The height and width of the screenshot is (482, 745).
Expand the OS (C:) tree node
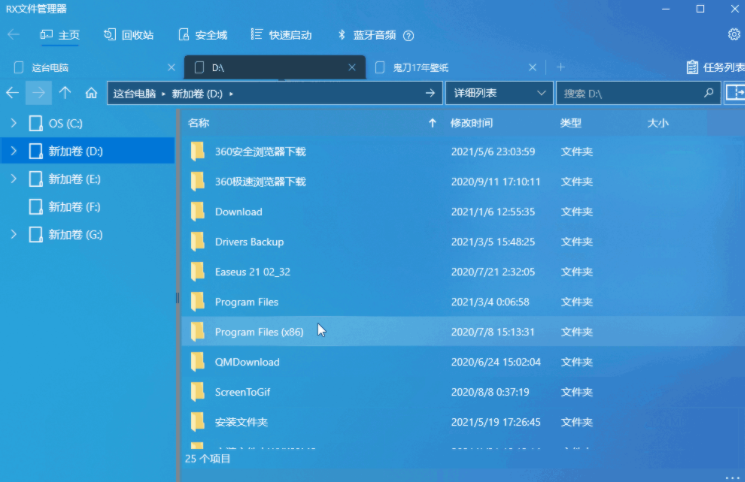coord(13,123)
